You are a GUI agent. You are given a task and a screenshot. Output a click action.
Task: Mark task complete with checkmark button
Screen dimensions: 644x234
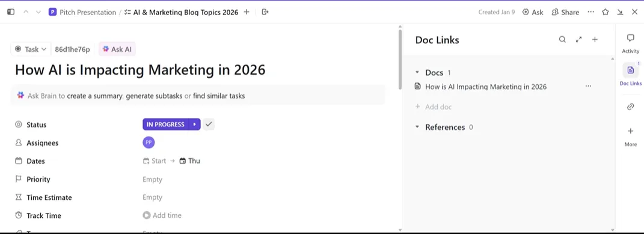pos(209,125)
